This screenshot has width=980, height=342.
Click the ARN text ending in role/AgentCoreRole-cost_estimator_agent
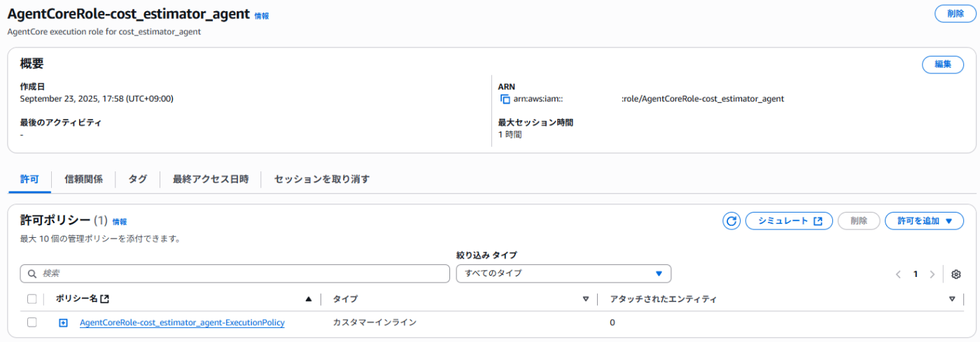coord(649,99)
